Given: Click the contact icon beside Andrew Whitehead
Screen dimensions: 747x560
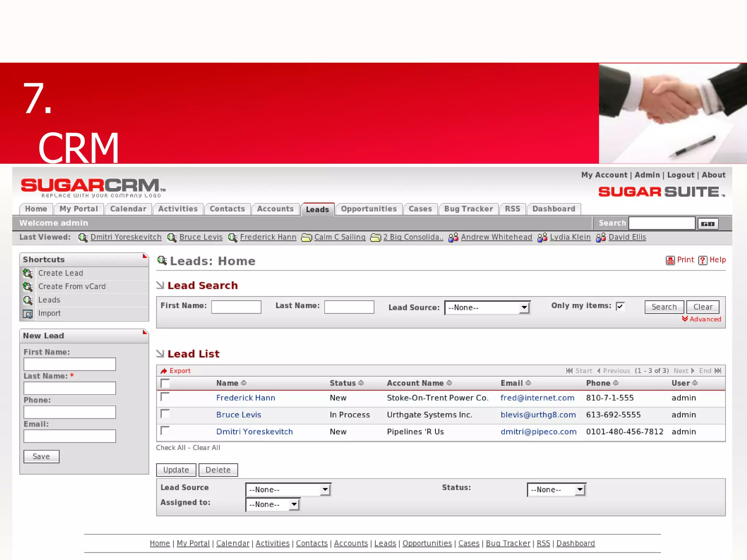Looking at the screenshot, I should pos(453,238).
